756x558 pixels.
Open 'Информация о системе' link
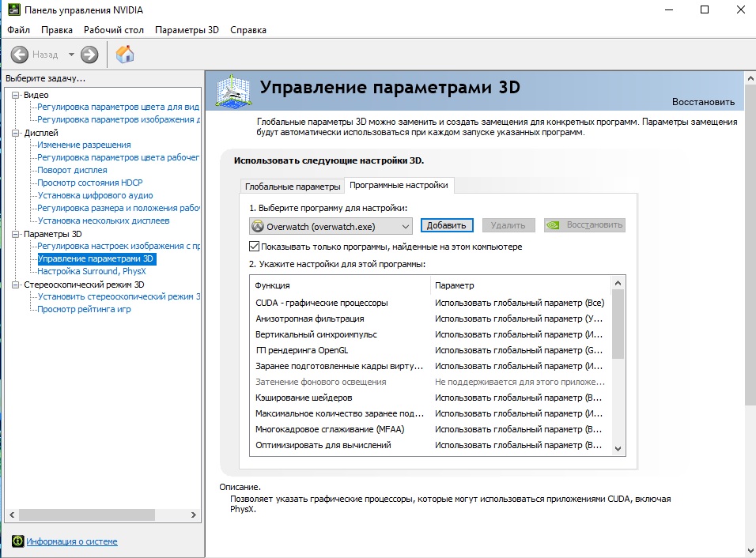[71, 541]
